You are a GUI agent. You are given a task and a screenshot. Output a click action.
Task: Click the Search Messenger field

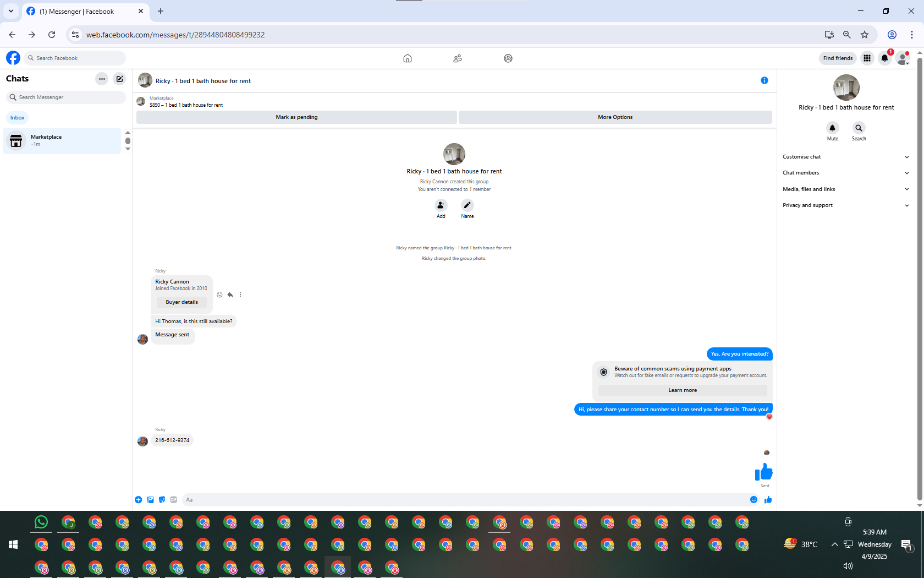click(66, 97)
